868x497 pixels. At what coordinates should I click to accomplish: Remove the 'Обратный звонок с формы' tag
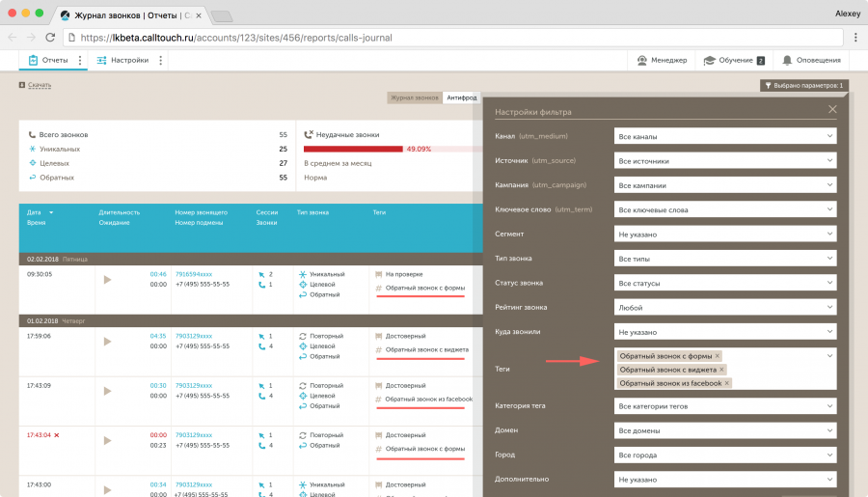pos(718,356)
